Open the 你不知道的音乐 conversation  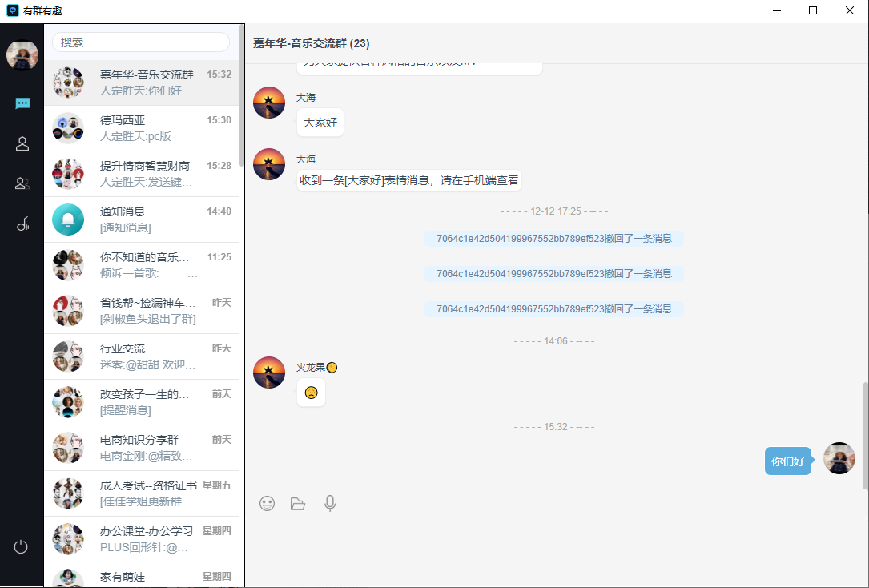[142, 265]
